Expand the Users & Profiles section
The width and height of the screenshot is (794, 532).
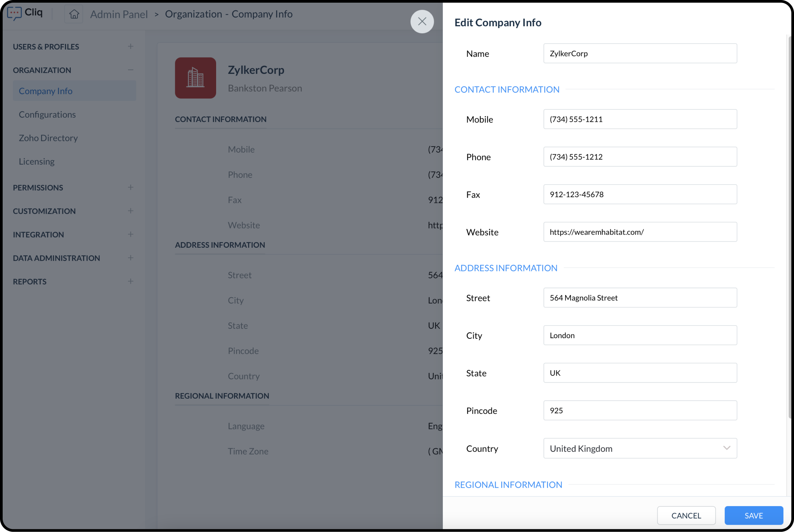pyautogui.click(x=130, y=47)
